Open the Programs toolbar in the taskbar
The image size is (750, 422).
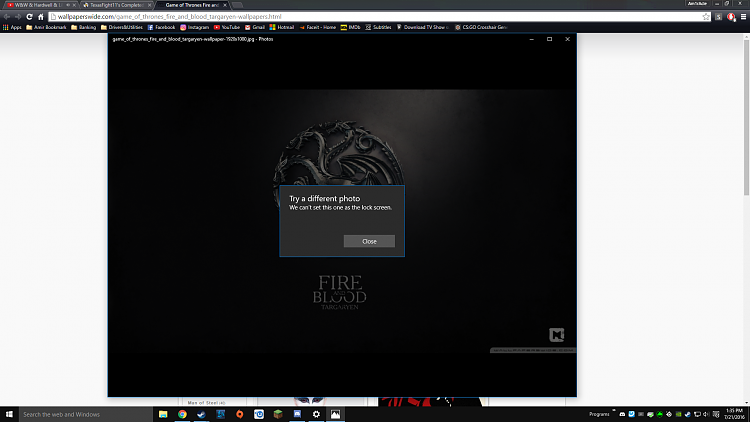[599, 414]
